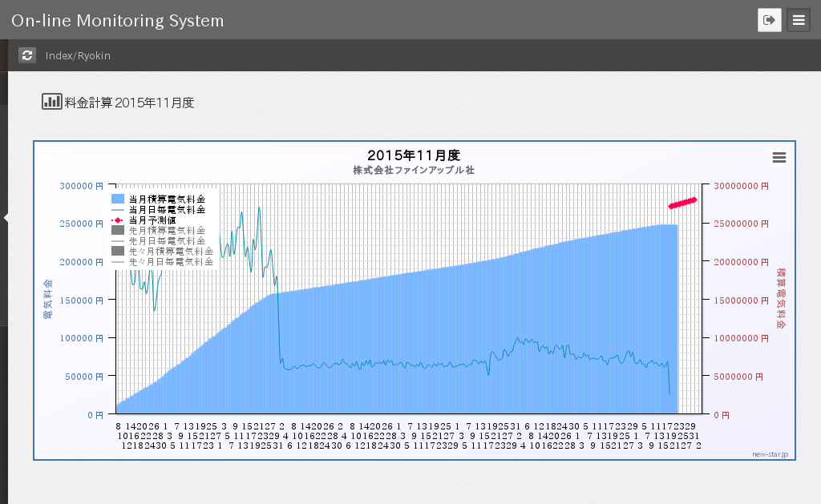Click the pink 当月予測値 forecast marker
Screen dimensions: 821x504
(683, 203)
